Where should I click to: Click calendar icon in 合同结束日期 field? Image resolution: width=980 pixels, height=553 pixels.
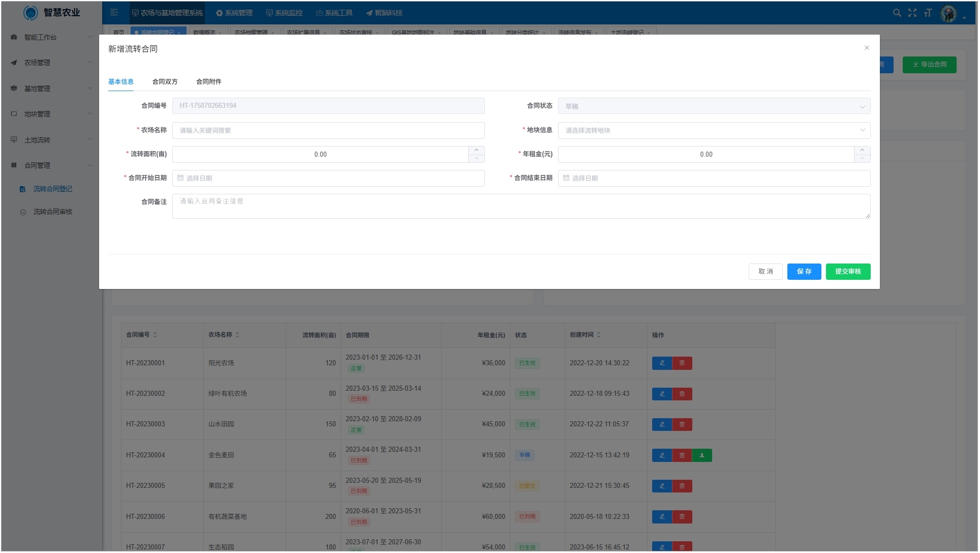[x=566, y=178]
